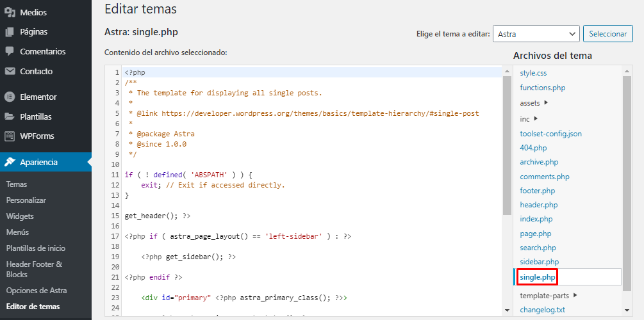Select the single.php file entry
Image resolution: width=644 pixels, height=320 pixels.
538,277
